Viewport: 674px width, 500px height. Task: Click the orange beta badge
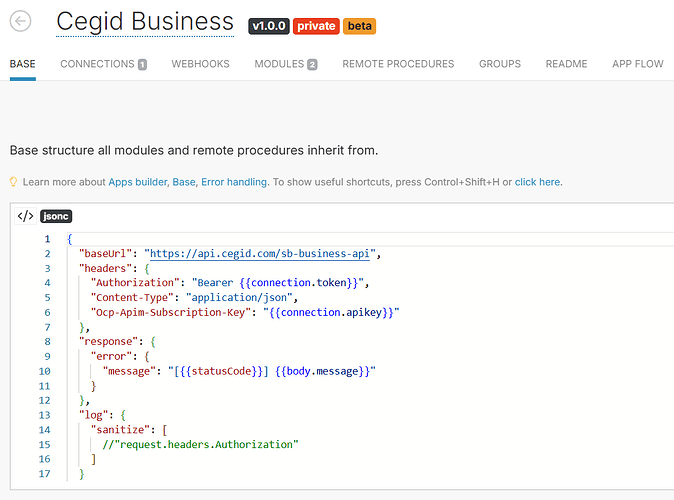click(359, 25)
